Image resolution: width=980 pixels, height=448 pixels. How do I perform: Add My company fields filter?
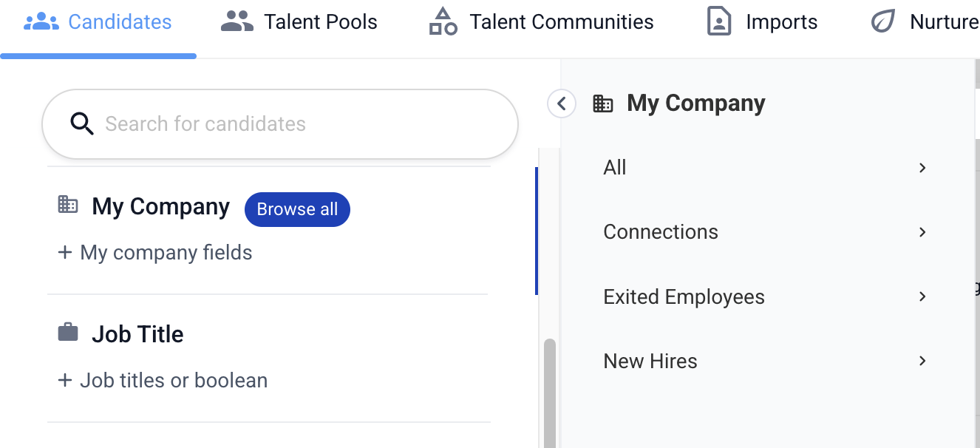click(155, 253)
